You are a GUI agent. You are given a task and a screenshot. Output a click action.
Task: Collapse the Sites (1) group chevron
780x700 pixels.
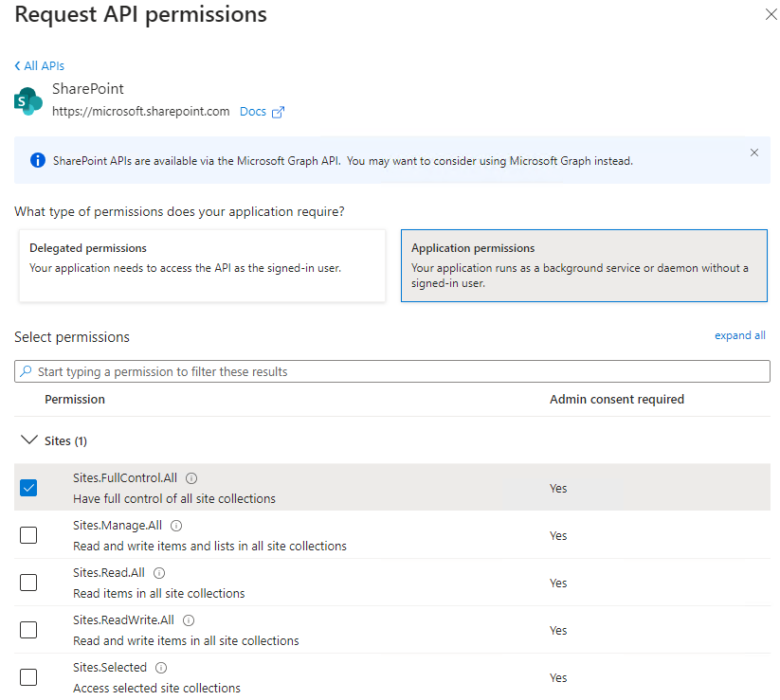[x=28, y=440]
